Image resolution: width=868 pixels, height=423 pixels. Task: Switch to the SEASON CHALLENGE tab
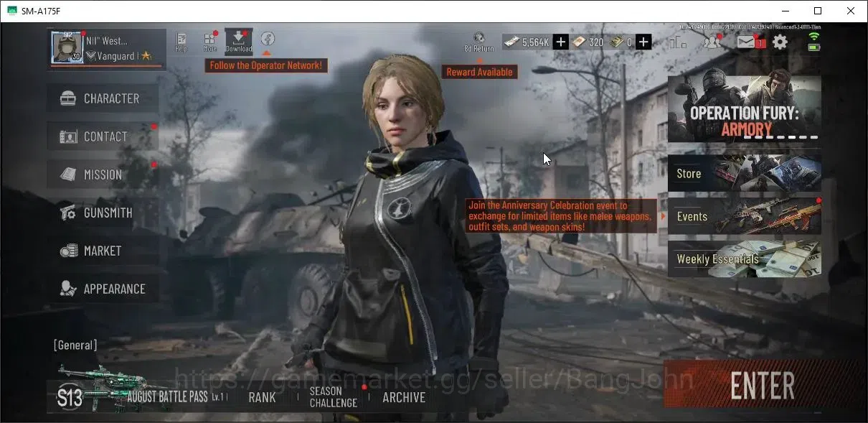coord(333,397)
